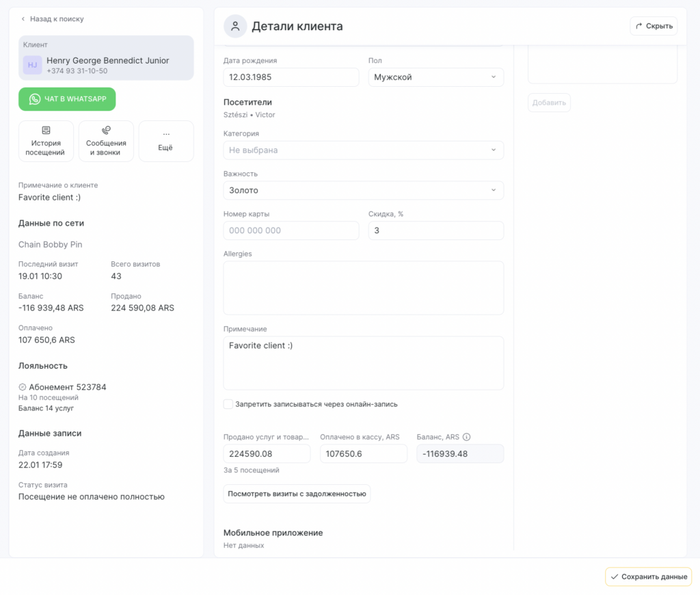This screenshot has width=700, height=595.
Task: Click the HJ client avatar
Action: [x=32, y=65]
